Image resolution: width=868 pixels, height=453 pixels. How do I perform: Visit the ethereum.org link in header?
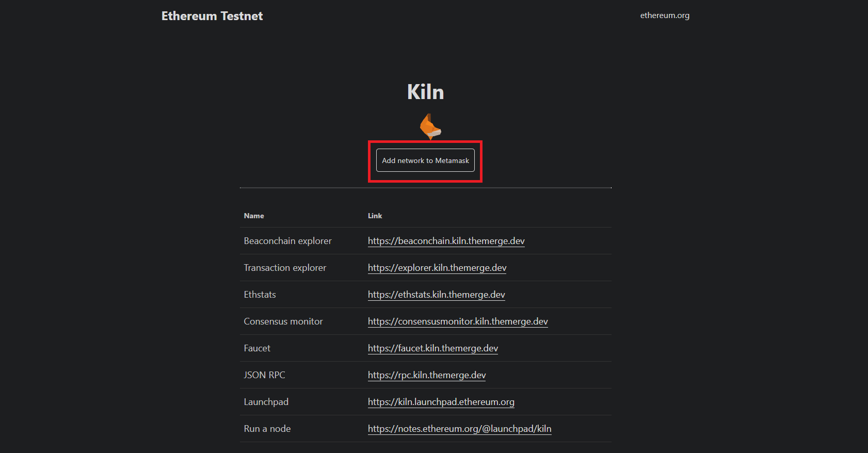pos(665,15)
